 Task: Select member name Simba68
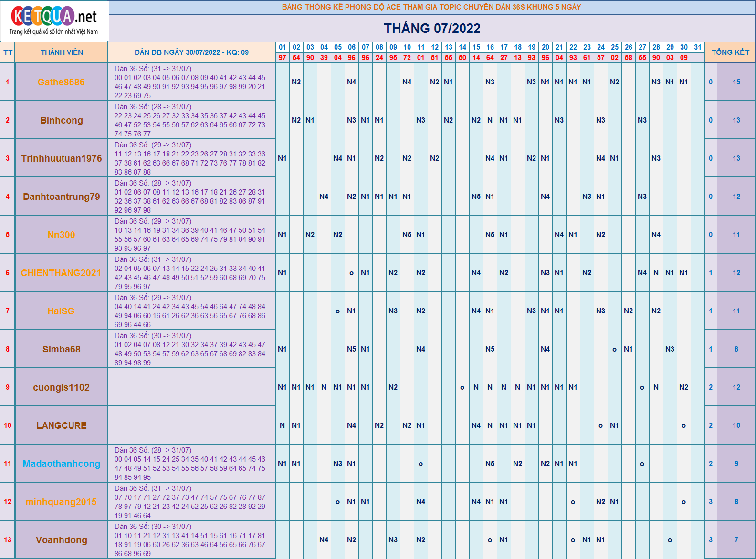(62, 349)
